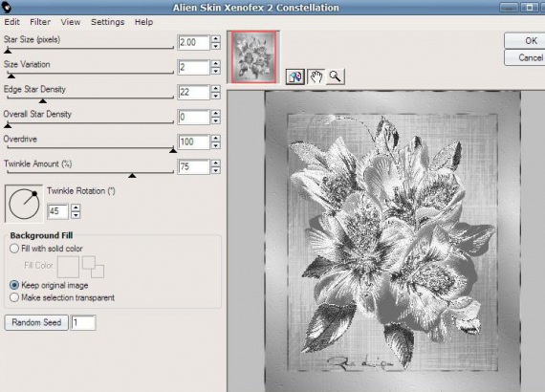Increase Overdrive with up arrow
This screenshot has height=392, width=545.
click(x=216, y=138)
